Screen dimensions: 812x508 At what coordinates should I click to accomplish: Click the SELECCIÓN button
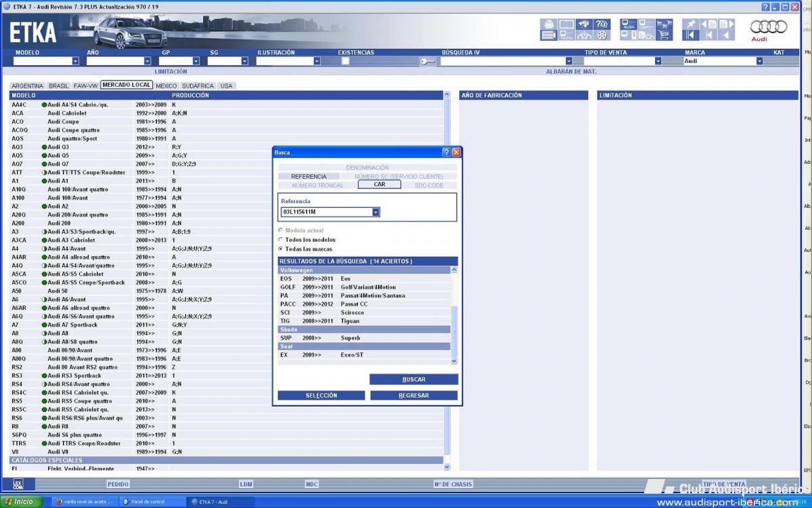(x=321, y=396)
